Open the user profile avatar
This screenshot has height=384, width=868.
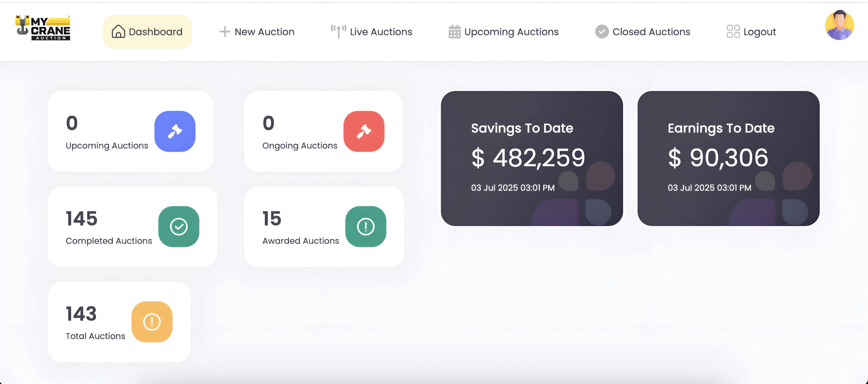click(839, 26)
